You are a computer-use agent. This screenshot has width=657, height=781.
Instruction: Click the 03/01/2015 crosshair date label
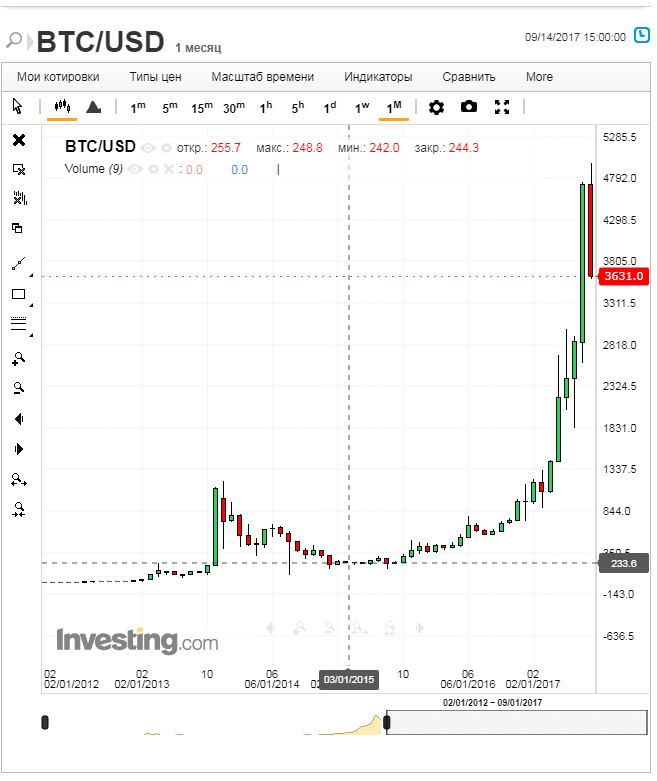tap(349, 679)
